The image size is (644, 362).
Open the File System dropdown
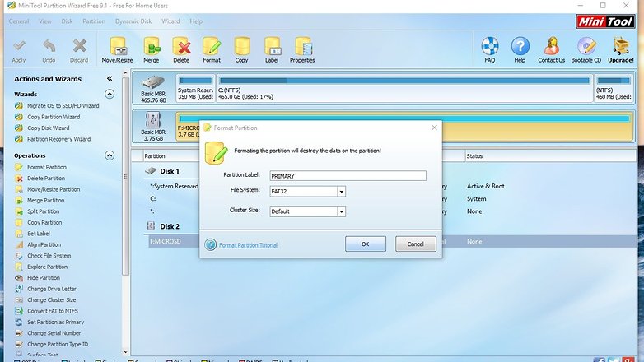click(x=341, y=191)
